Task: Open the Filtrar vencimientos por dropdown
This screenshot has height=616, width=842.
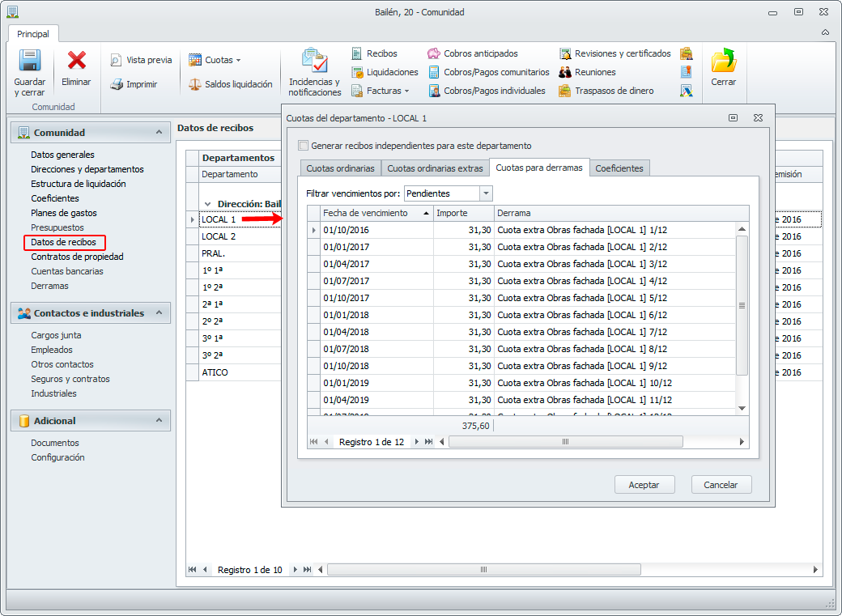Action: [486, 193]
